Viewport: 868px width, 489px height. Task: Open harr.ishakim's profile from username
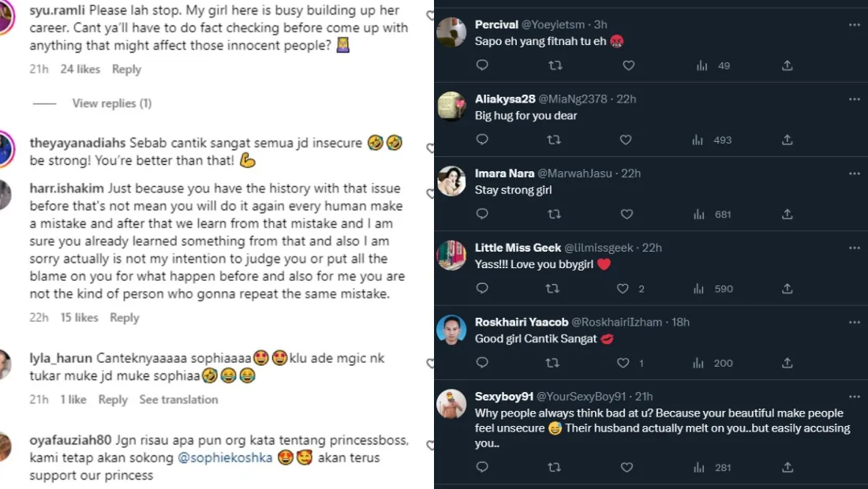(x=66, y=189)
